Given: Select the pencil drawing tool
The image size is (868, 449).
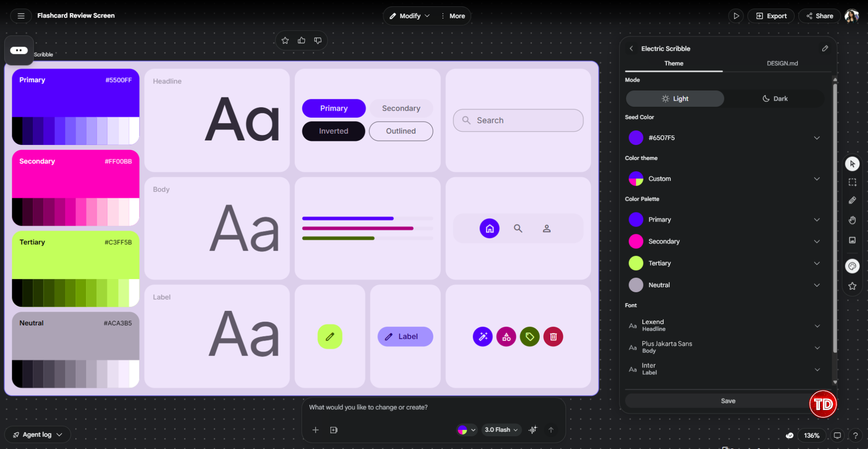Looking at the screenshot, I should [x=853, y=200].
